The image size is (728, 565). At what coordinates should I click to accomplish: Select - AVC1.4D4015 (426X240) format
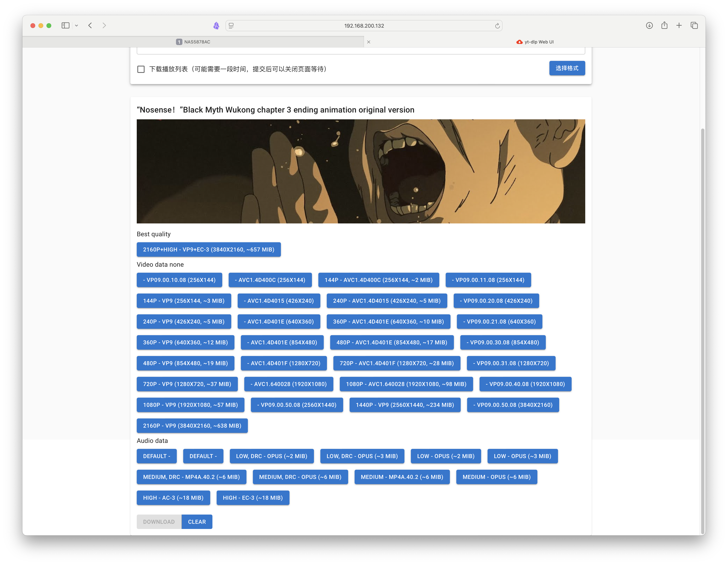coord(279,301)
